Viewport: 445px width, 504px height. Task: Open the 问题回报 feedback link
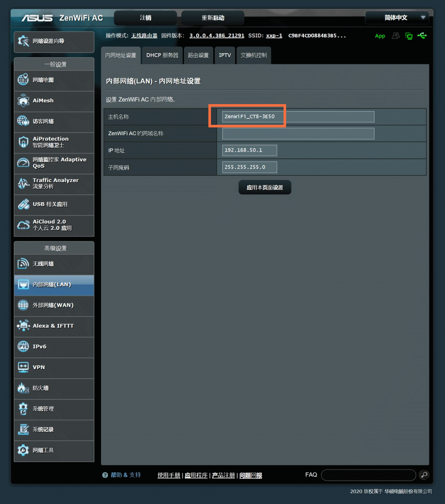click(x=251, y=475)
